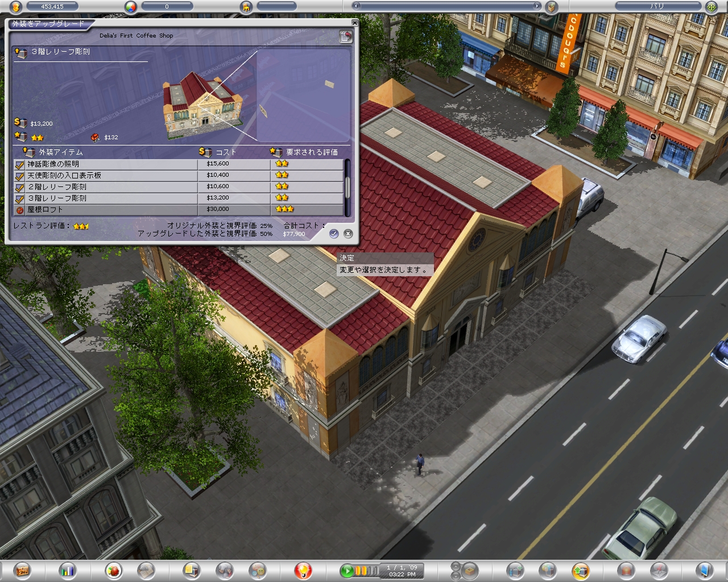Click the upper round floor selector button

[x=456, y=566]
